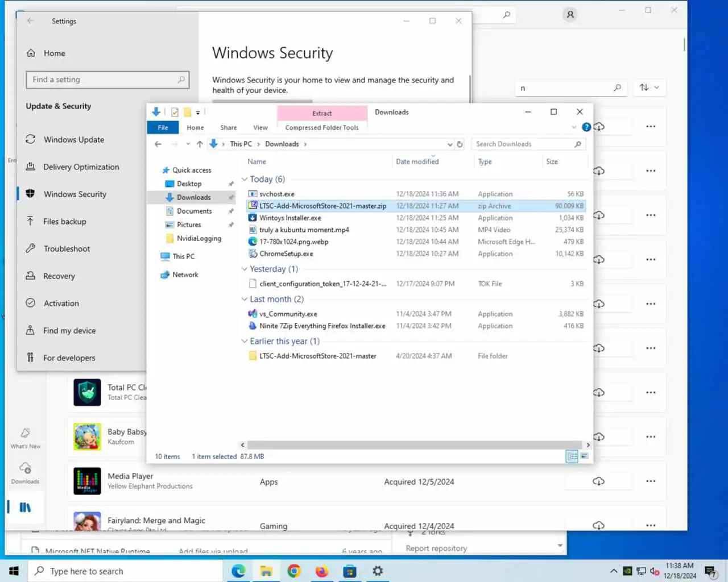Image resolution: width=728 pixels, height=582 pixels.
Task: Expand the Explorer ribbon
Action: tap(574, 127)
